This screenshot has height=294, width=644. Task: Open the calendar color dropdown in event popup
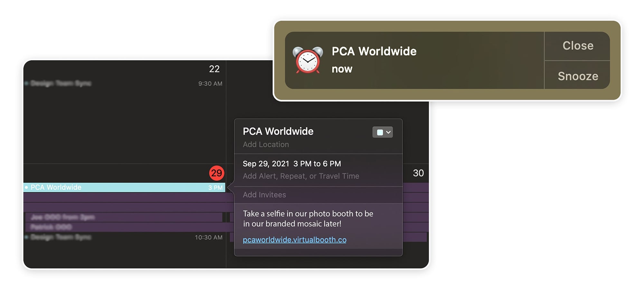point(383,132)
